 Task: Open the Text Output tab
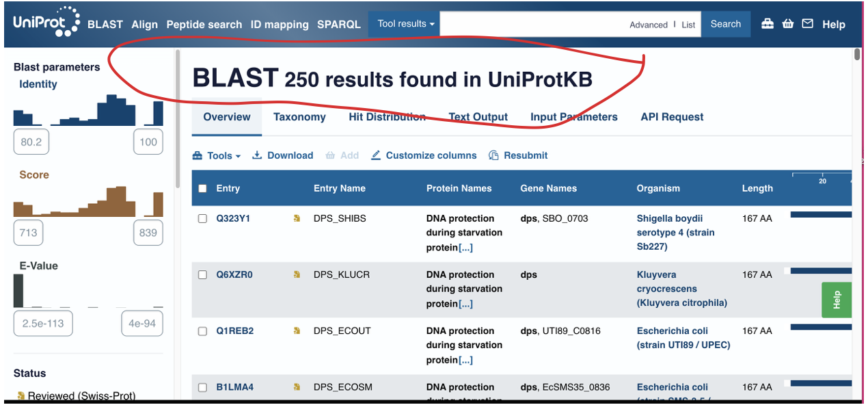[478, 117]
